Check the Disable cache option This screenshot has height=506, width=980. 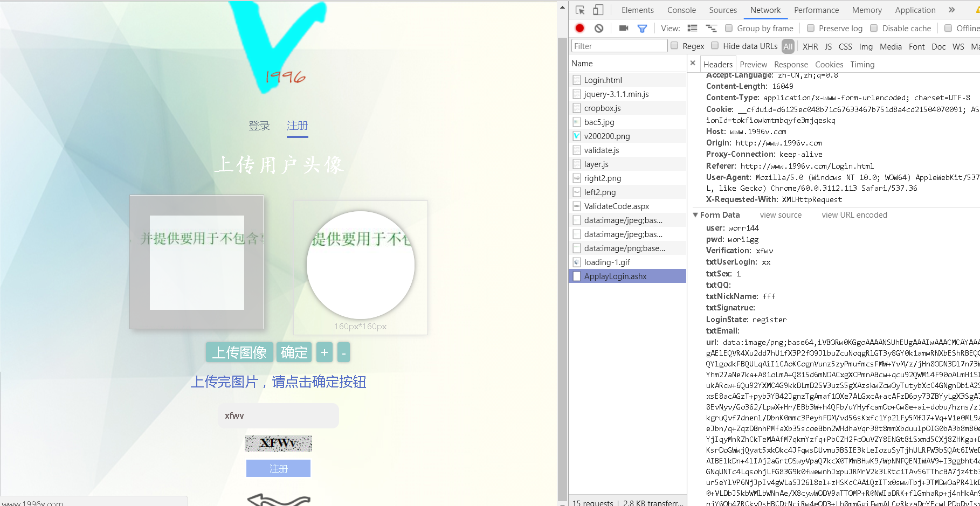[x=874, y=29]
